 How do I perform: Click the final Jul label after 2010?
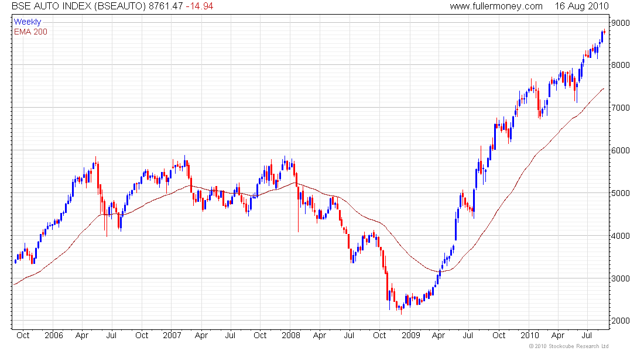[x=587, y=335]
